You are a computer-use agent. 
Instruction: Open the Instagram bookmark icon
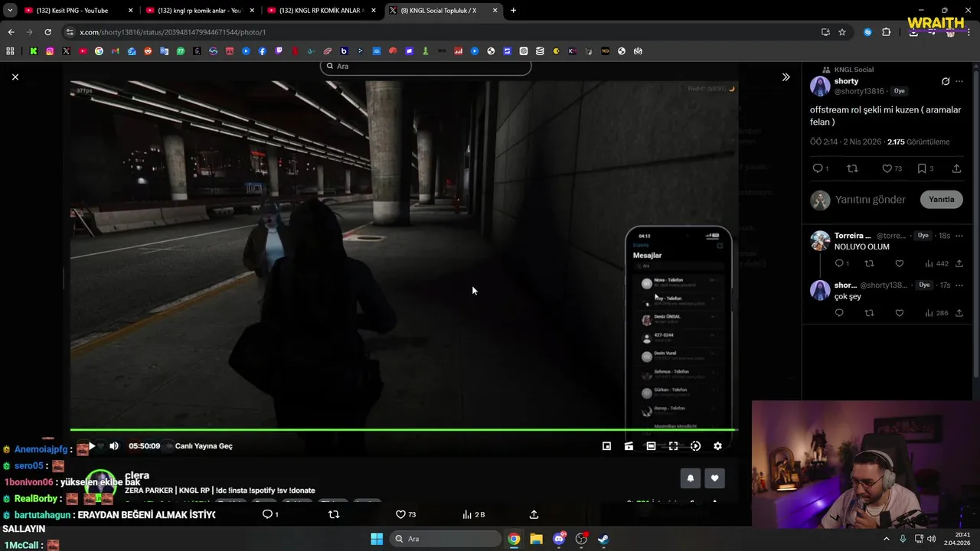[50, 51]
